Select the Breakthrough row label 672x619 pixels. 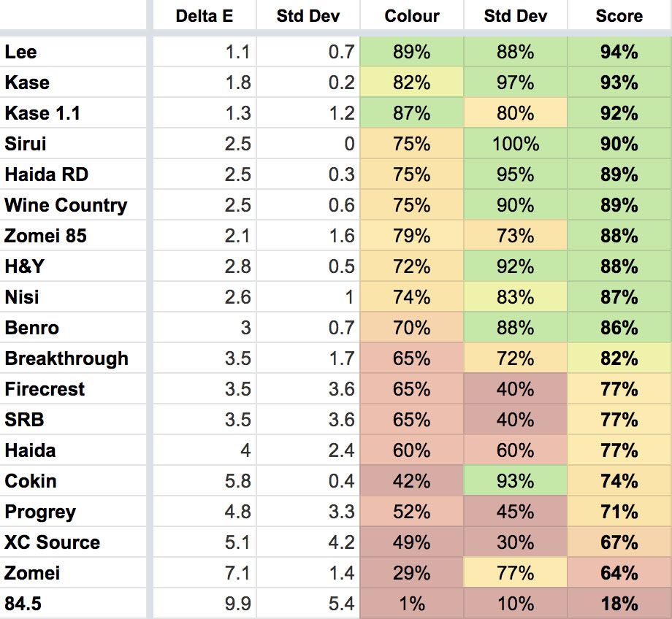point(66,358)
